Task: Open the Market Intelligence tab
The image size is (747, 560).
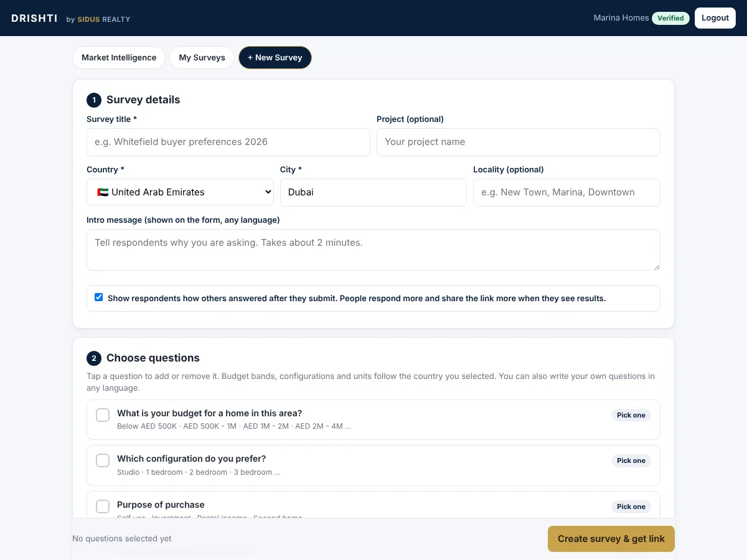Action: [119, 57]
